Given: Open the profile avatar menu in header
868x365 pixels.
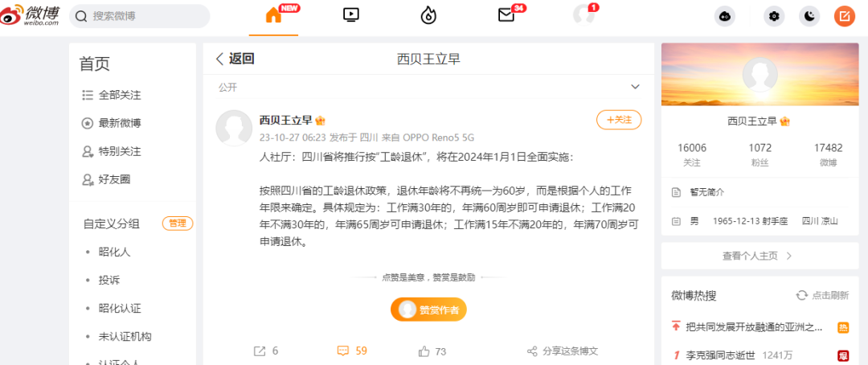Looking at the screenshot, I should 583,15.
